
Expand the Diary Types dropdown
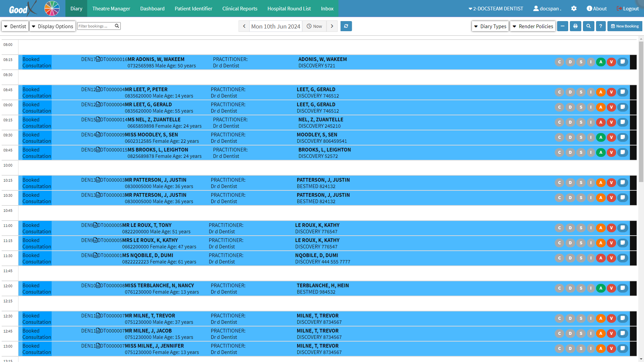point(490,26)
